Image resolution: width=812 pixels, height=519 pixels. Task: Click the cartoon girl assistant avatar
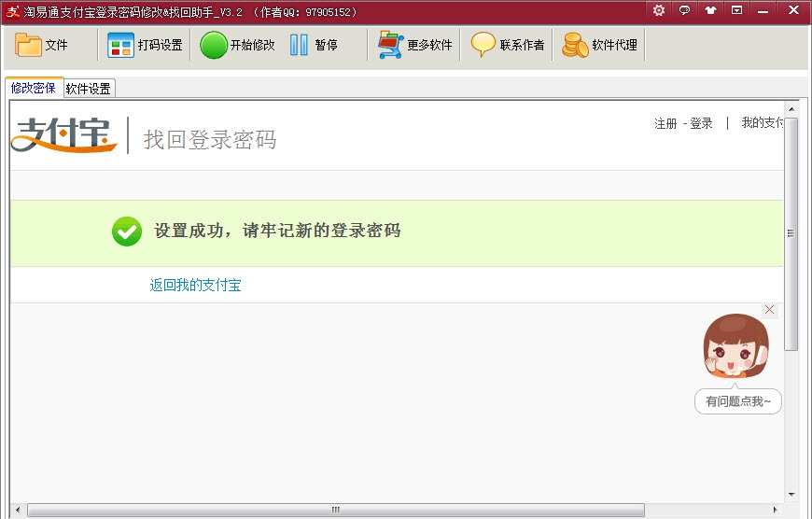(735, 346)
